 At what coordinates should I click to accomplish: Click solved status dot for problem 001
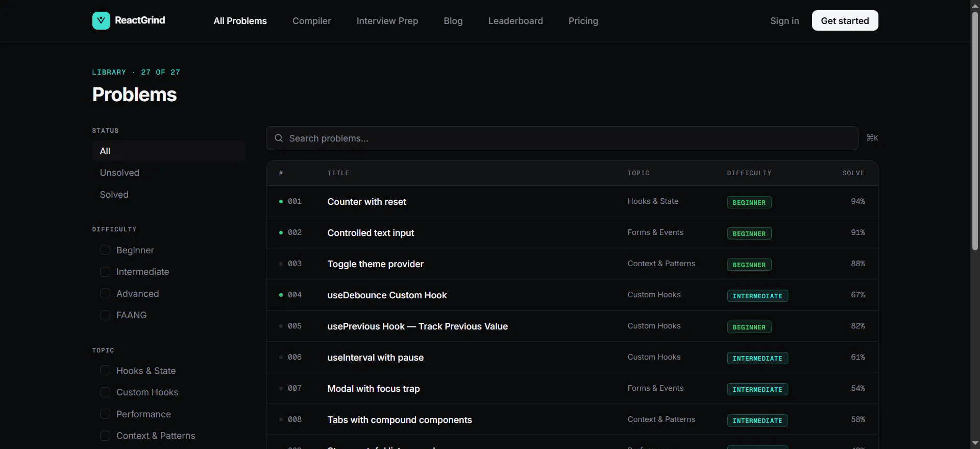(281, 201)
